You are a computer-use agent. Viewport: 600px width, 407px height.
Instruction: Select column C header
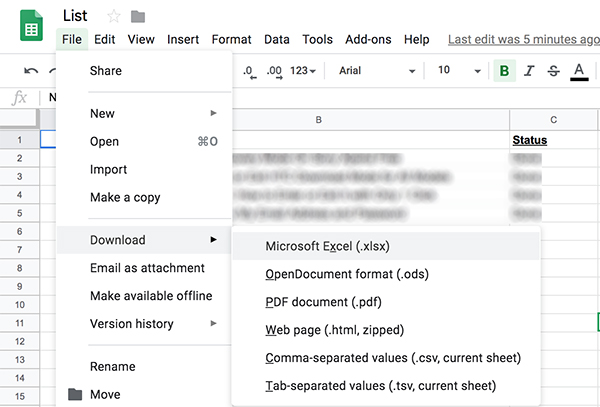coord(553,120)
